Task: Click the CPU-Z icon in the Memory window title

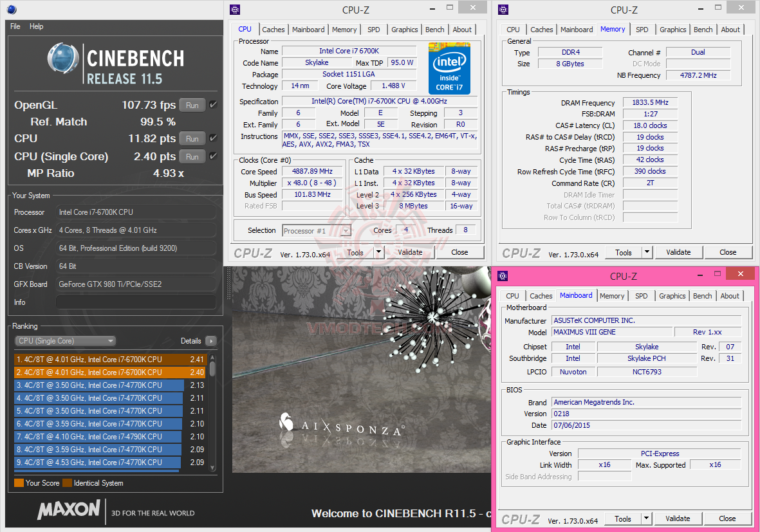Action: point(503,10)
